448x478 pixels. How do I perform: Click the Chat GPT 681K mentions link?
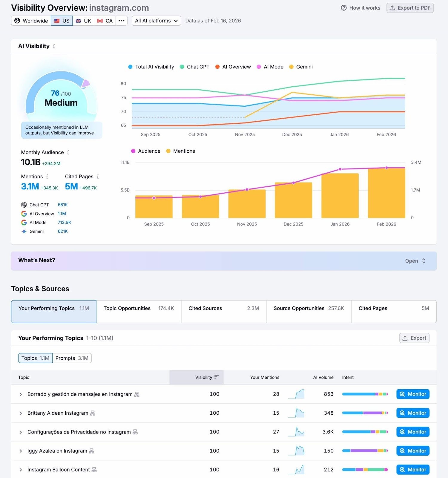pos(63,205)
